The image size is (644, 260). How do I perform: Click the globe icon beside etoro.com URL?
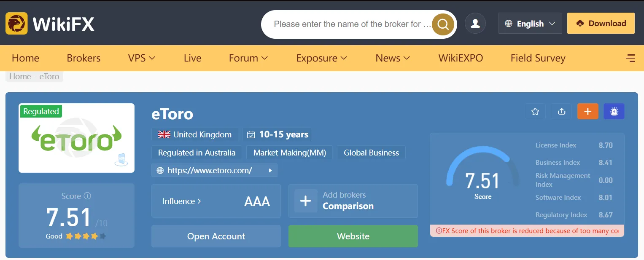pyautogui.click(x=160, y=171)
